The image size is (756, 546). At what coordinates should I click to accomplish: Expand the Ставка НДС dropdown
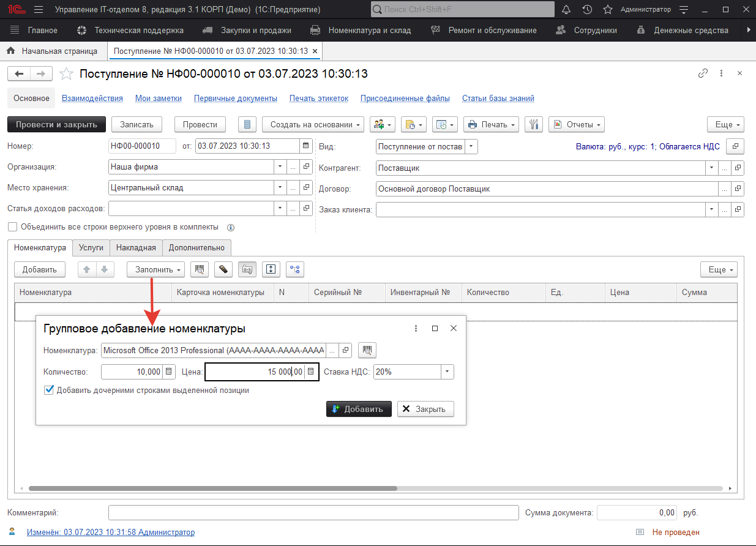click(x=447, y=372)
